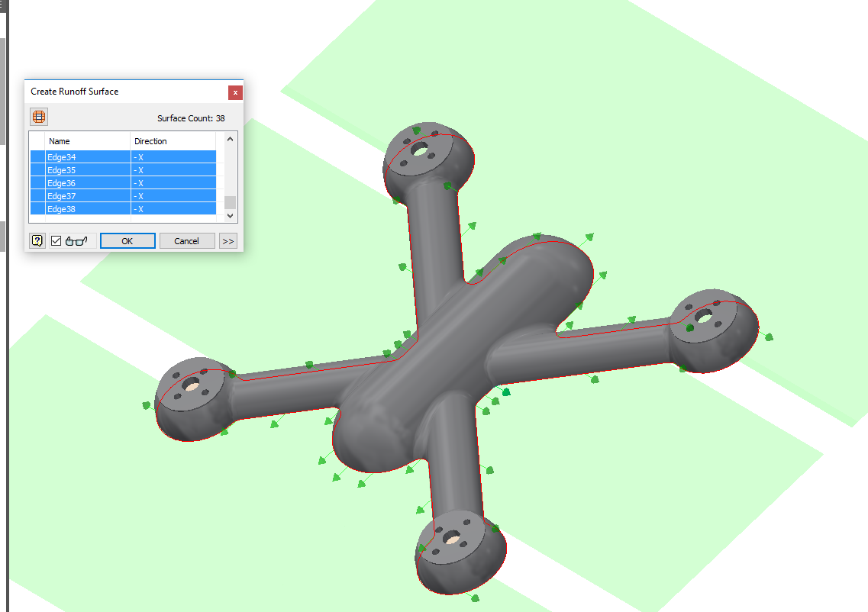Click the list scrollbar thumb
Image resolution: width=868 pixels, height=612 pixels.
pos(231,202)
